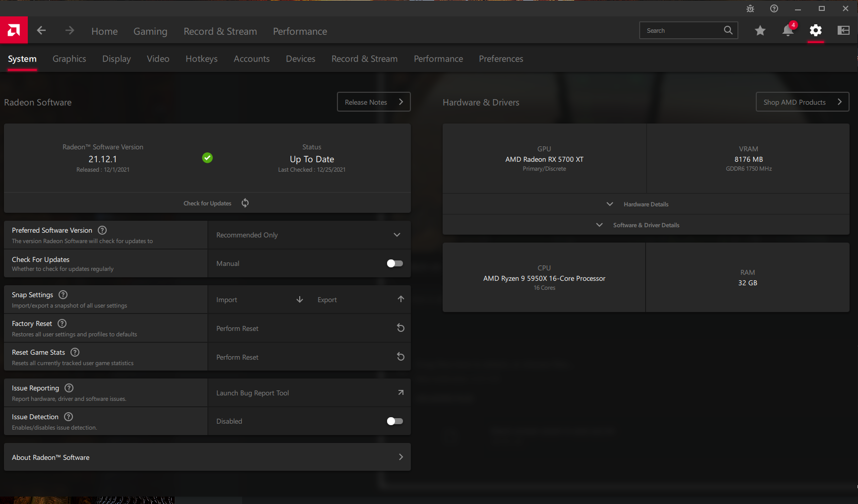Click the bug report icon in title bar

click(750, 8)
